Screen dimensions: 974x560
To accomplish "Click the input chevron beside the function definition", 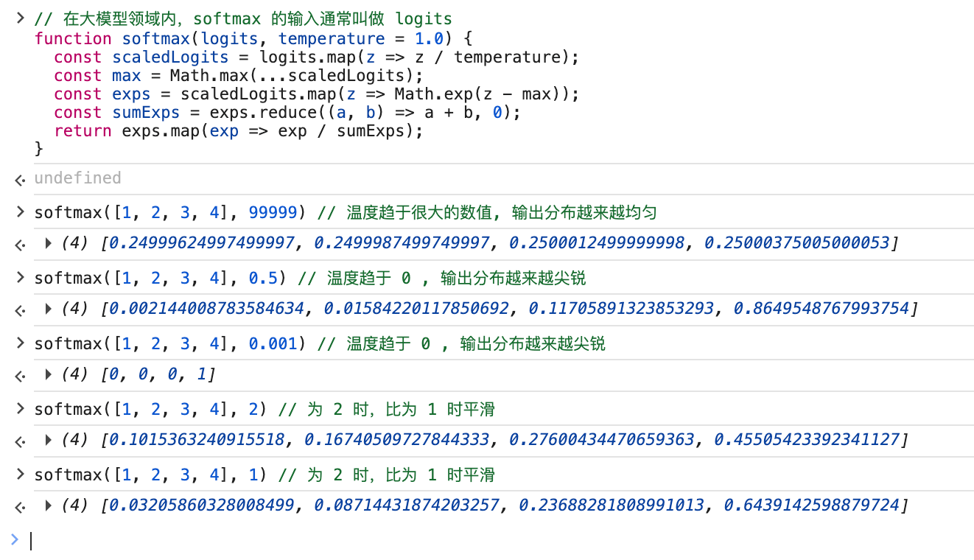I will [19, 18].
